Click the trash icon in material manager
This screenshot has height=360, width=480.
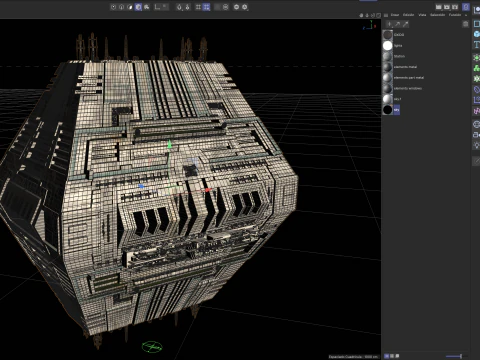466,24
